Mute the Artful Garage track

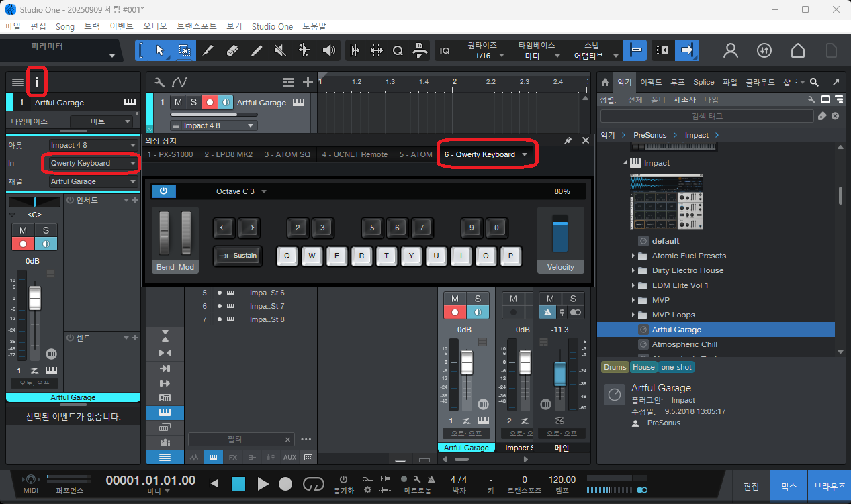(x=178, y=103)
